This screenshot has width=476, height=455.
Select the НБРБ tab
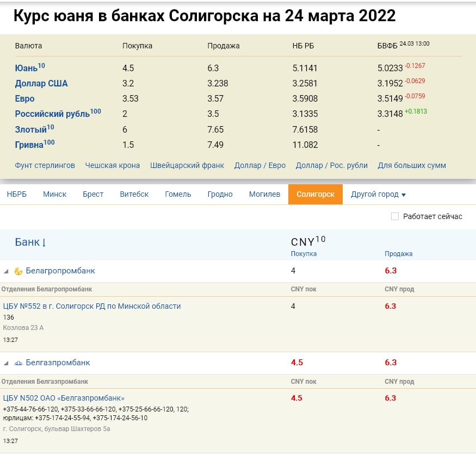pos(16,194)
